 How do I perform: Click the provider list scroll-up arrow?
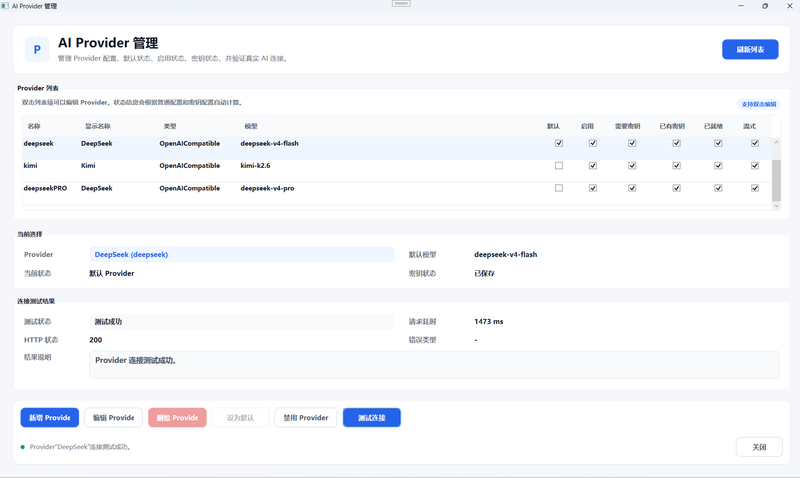pyautogui.click(x=777, y=142)
